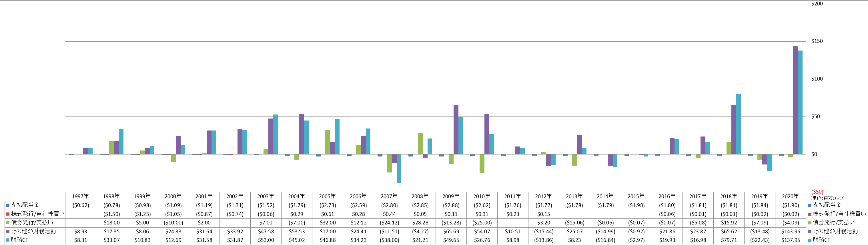Select the 2016年 column header
The image size is (868, 245).
(x=667, y=196)
